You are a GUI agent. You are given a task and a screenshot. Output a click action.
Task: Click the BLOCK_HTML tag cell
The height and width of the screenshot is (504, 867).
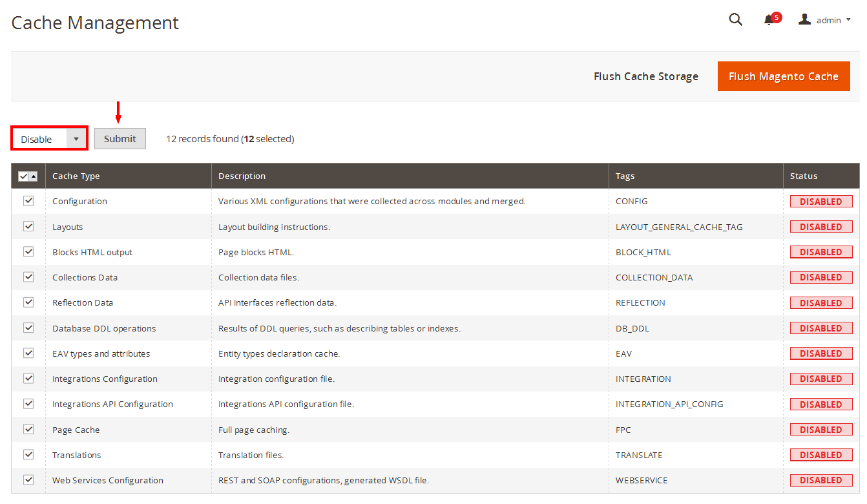(x=696, y=252)
